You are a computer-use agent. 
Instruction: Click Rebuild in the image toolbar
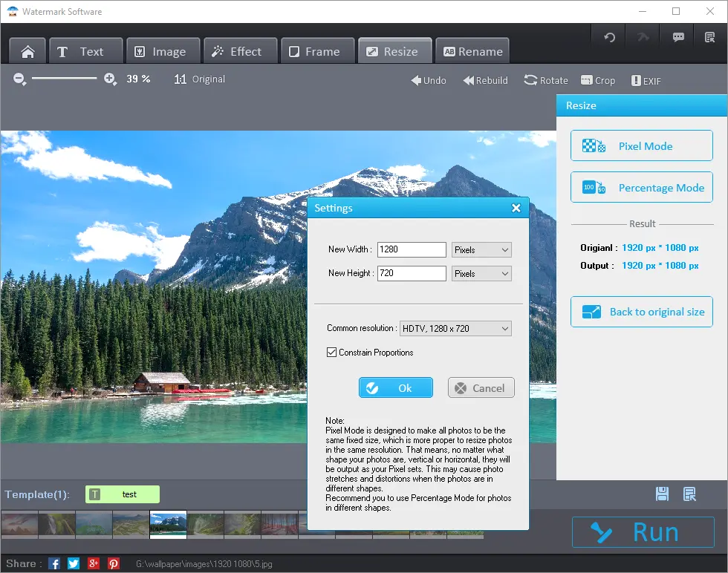(486, 80)
